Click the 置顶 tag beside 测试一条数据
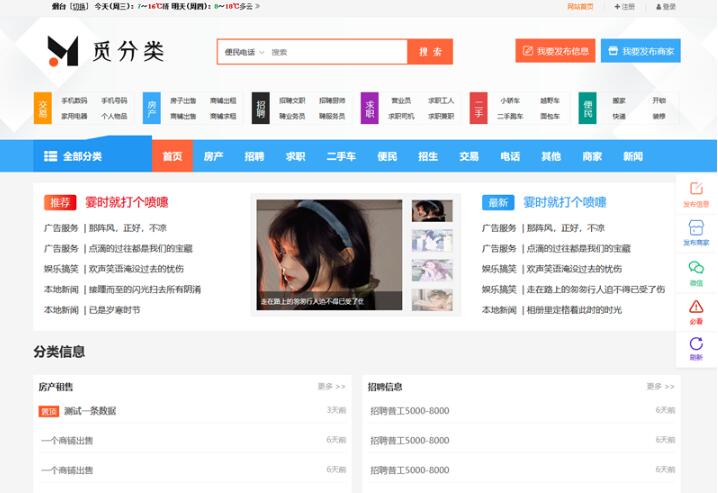This screenshot has height=493, width=718. click(49, 411)
